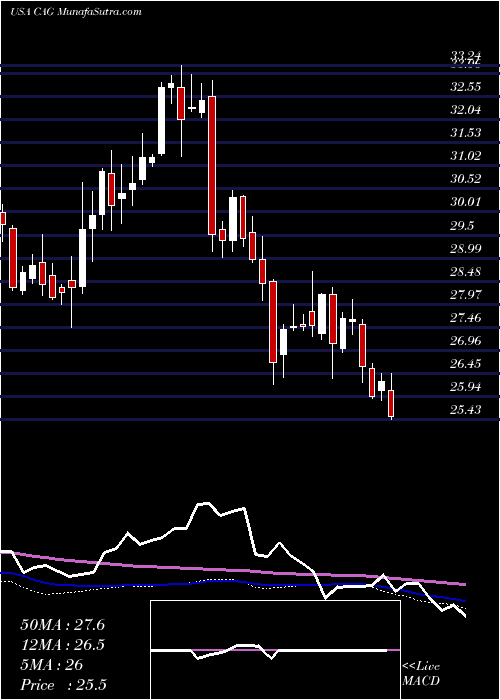
Task: Click the tall red candle falling from 32.5
Action: click(212, 165)
